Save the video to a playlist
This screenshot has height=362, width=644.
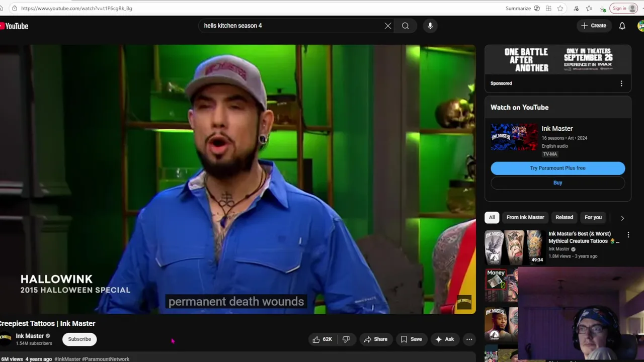[411, 339]
